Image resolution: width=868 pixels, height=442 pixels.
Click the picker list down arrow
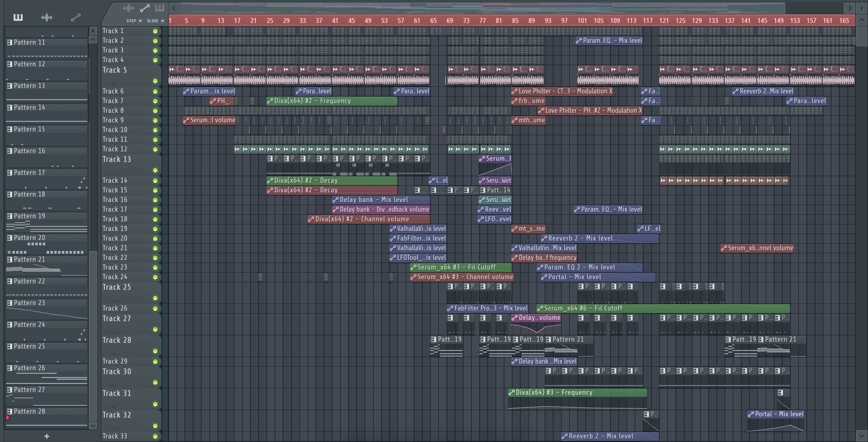tap(93, 425)
